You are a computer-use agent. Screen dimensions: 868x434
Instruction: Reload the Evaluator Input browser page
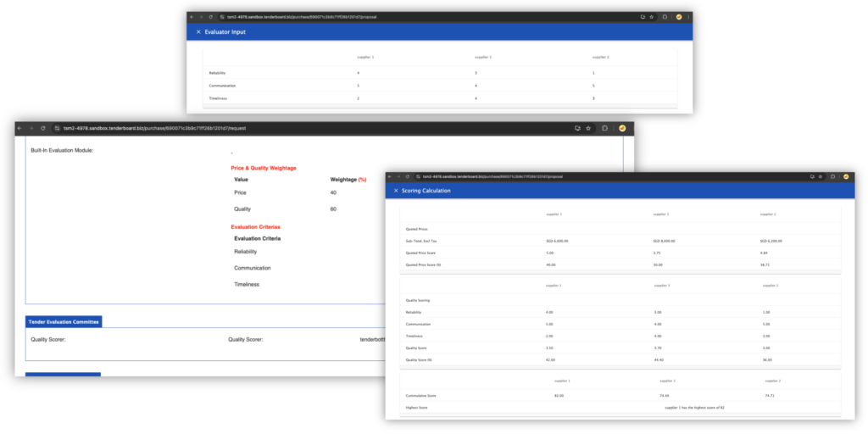click(211, 17)
